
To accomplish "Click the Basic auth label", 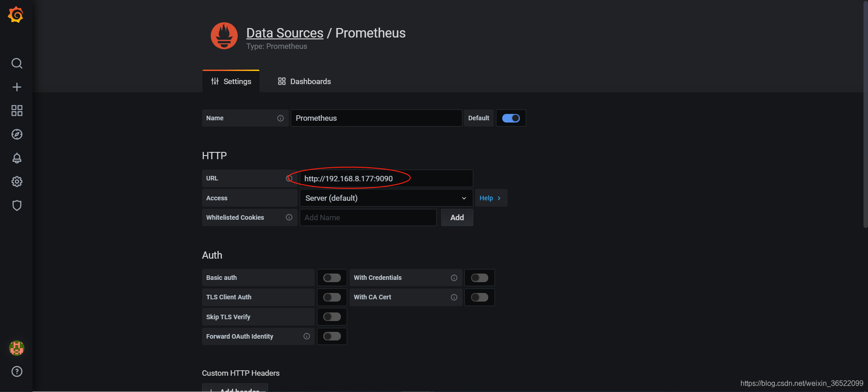I will coord(222,278).
